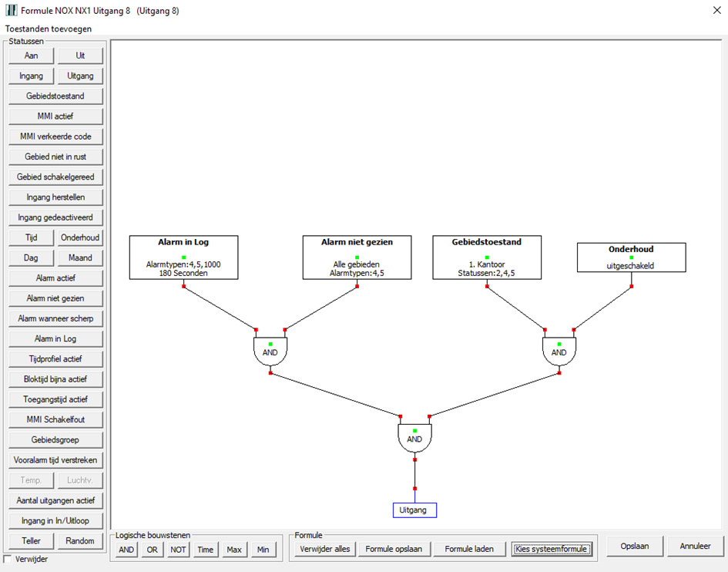Enable the Verwijder checkbox
Screen dimensions: 728x572
[8, 559]
